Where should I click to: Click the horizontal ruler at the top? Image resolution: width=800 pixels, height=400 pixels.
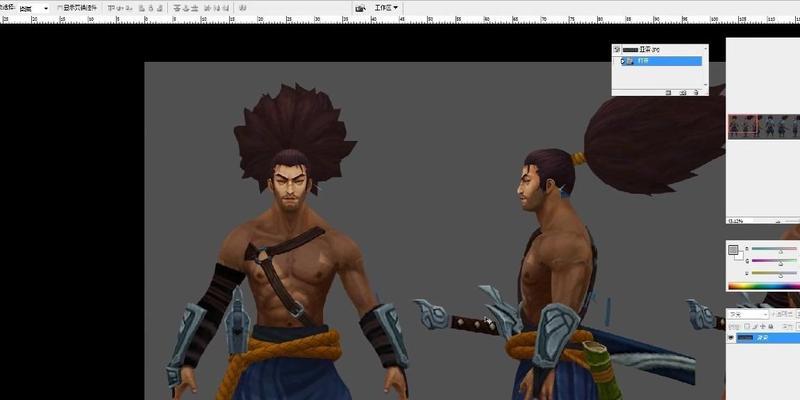[400, 19]
